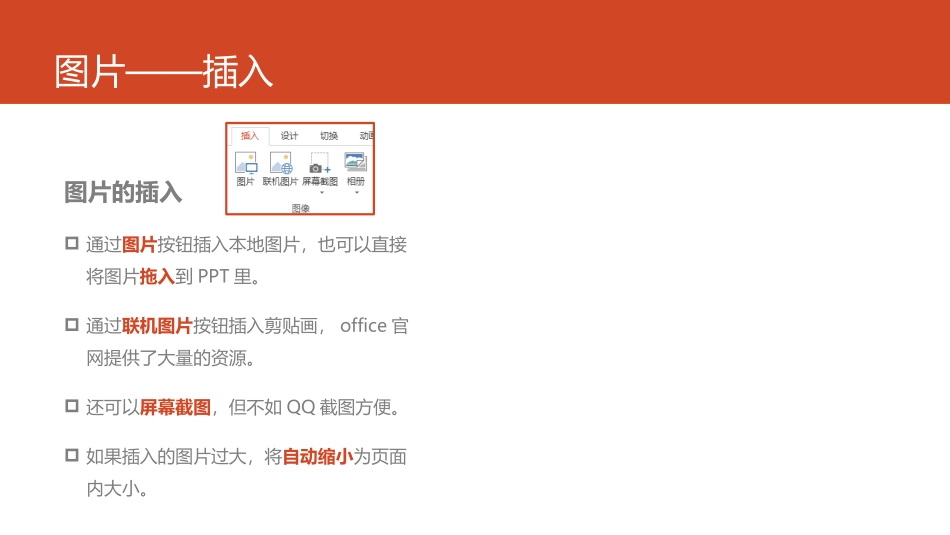Click the red bold word 图片 in first bullet
The image size is (950, 535).
click(139, 245)
